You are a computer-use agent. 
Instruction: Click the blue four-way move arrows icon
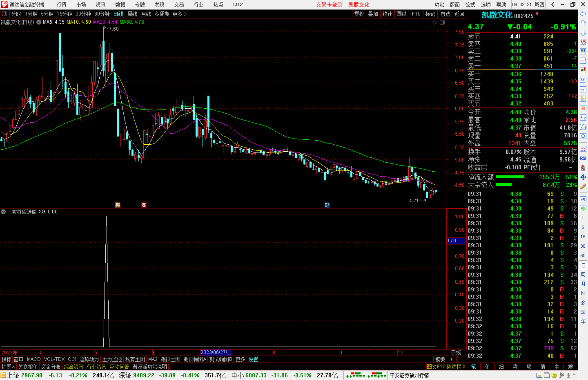click(x=583, y=177)
